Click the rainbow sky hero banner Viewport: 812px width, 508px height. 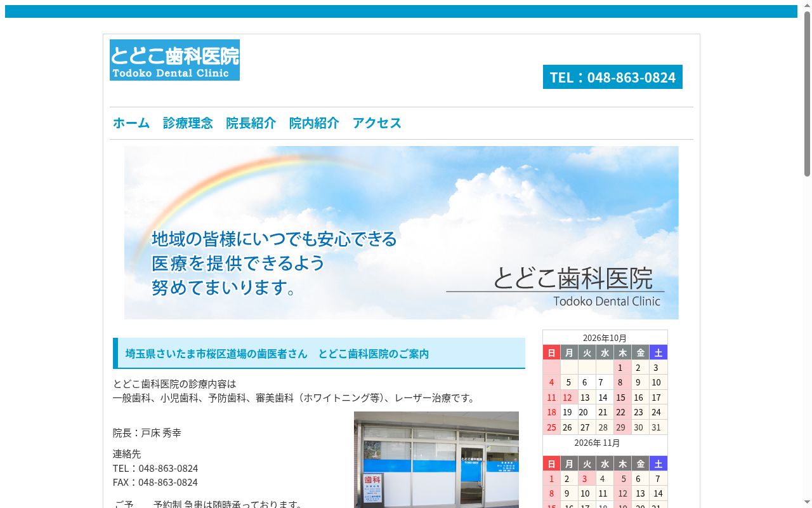(x=402, y=232)
